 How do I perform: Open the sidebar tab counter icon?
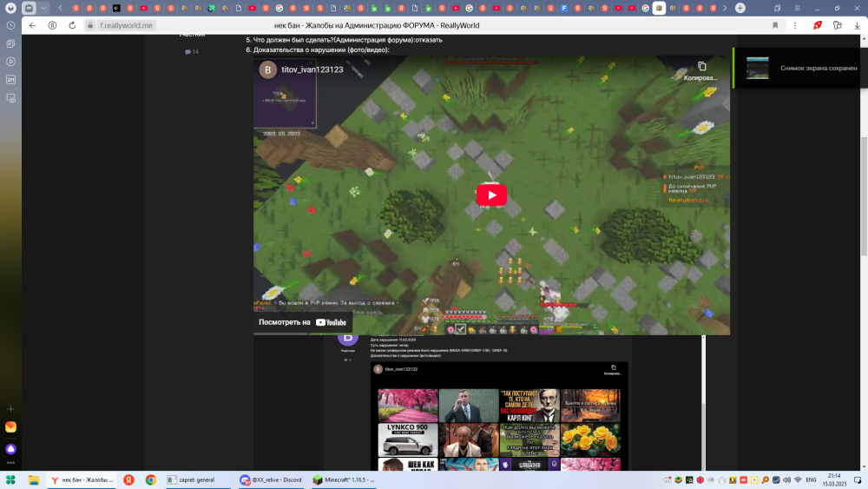(10, 80)
